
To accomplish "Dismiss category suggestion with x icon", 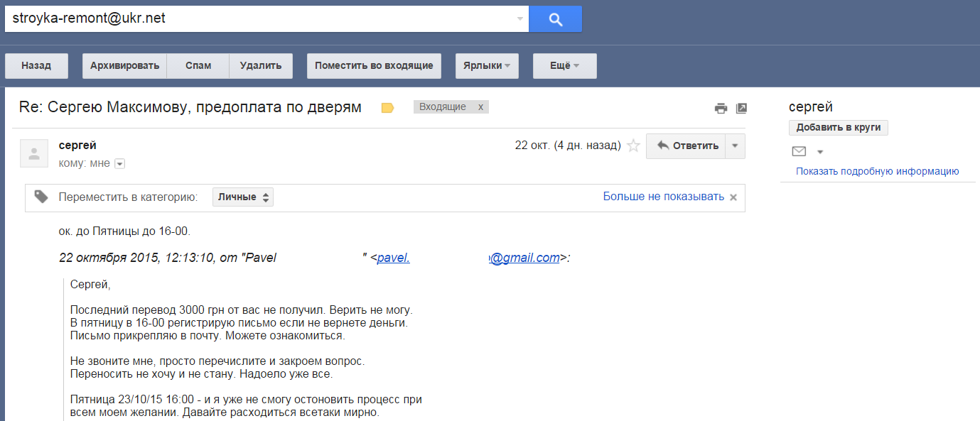I will coord(733,197).
